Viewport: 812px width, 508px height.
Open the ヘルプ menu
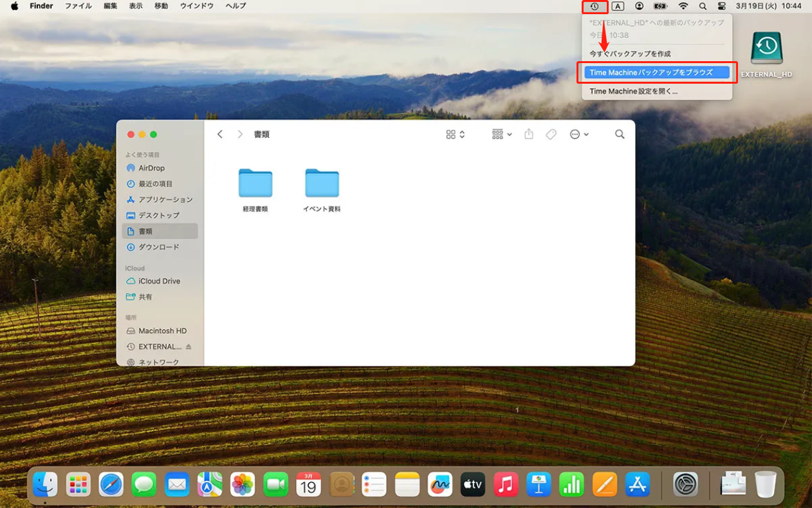point(235,6)
